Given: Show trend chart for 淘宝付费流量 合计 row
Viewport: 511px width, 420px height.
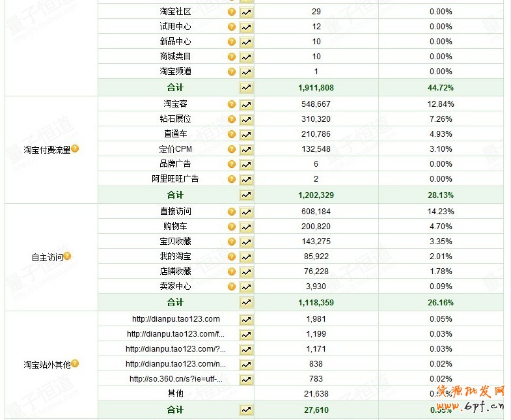Looking at the screenshot, I should coord(246,195).
